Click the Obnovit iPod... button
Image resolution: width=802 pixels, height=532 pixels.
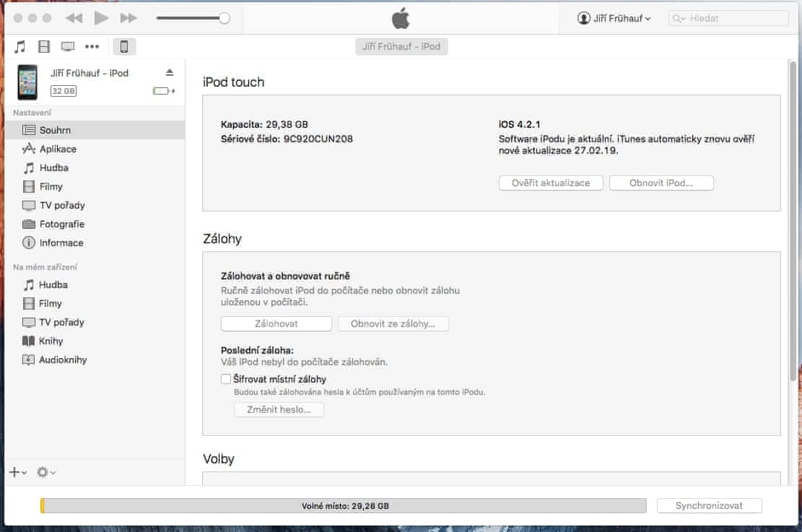pos(661,183)
